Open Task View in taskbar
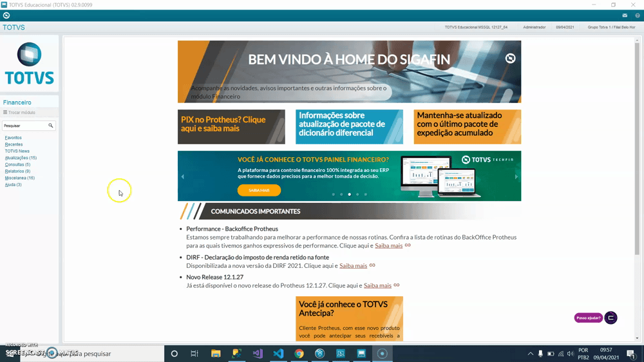Screen dimensions: 644x362 pyautogui.click(x=194, y=354)
